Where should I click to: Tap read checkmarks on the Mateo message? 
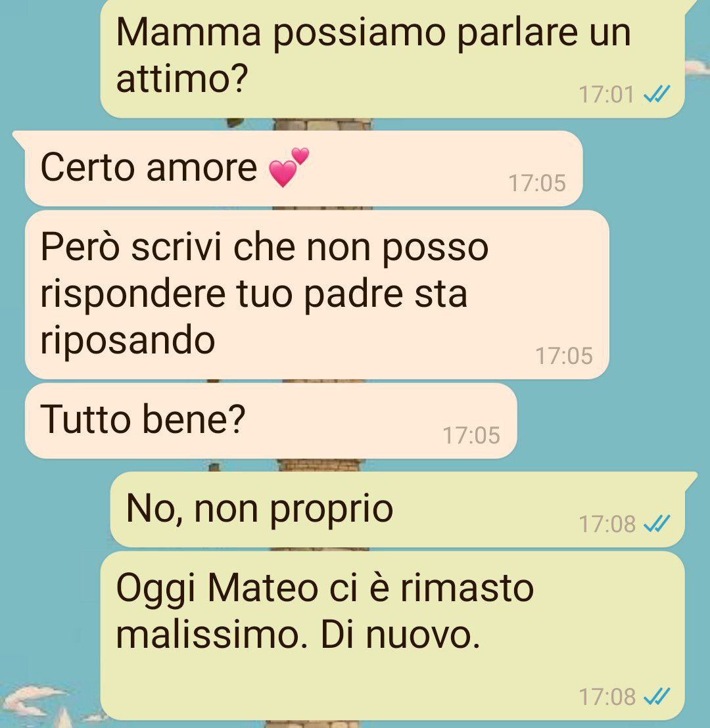click(x=657, y=696)
